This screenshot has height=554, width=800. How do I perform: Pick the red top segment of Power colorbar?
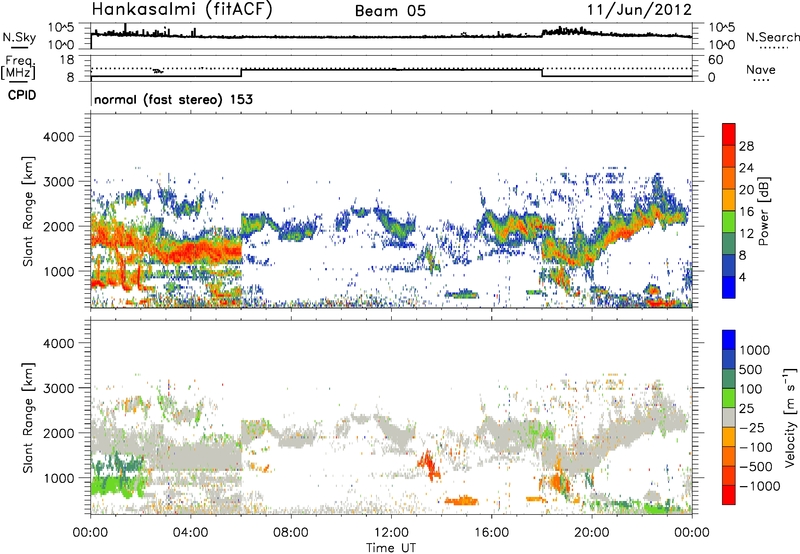pyautogui.click(x=729, y=134)
